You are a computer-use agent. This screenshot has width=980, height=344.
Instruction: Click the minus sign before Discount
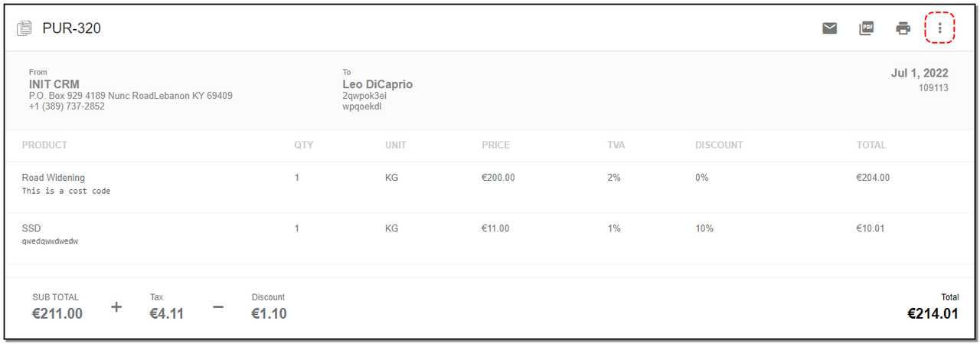[x=218, y=307]
